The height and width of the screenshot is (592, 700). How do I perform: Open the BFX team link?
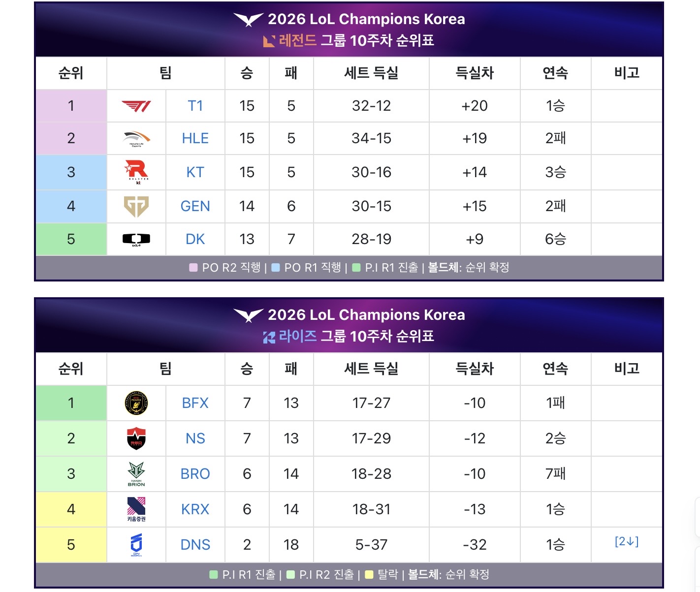click(x=195, y=403)
